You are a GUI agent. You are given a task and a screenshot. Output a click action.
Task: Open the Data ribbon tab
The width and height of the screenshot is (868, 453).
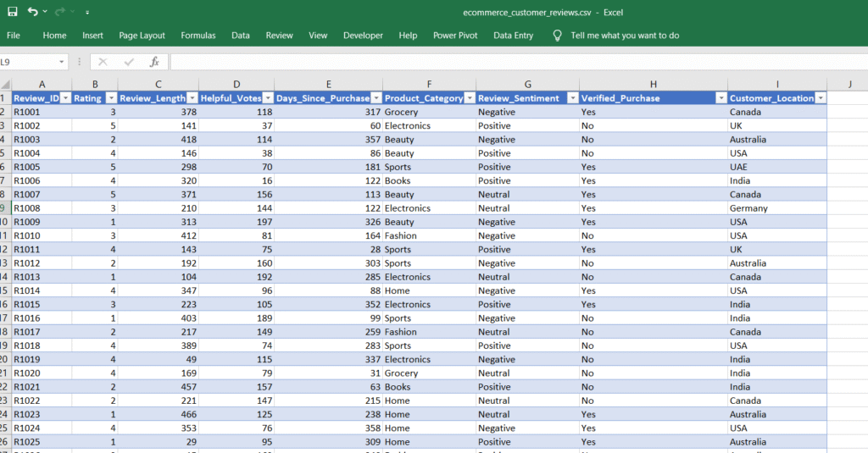(x=240, y=36)
